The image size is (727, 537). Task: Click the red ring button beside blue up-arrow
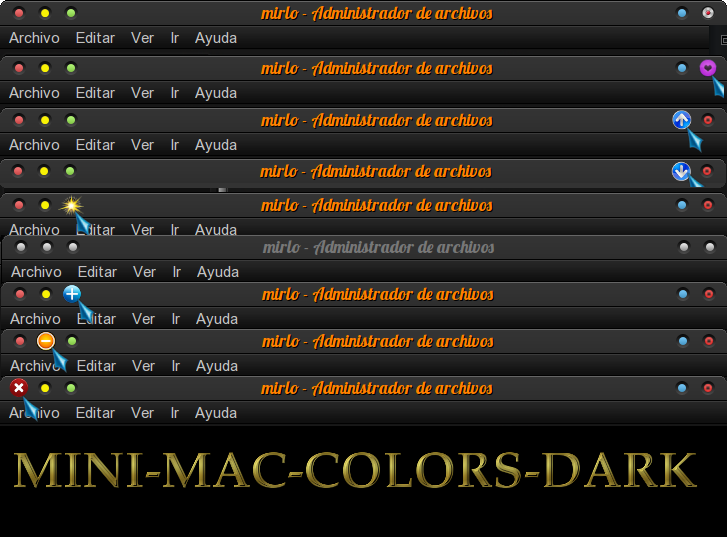click(708, 120)
